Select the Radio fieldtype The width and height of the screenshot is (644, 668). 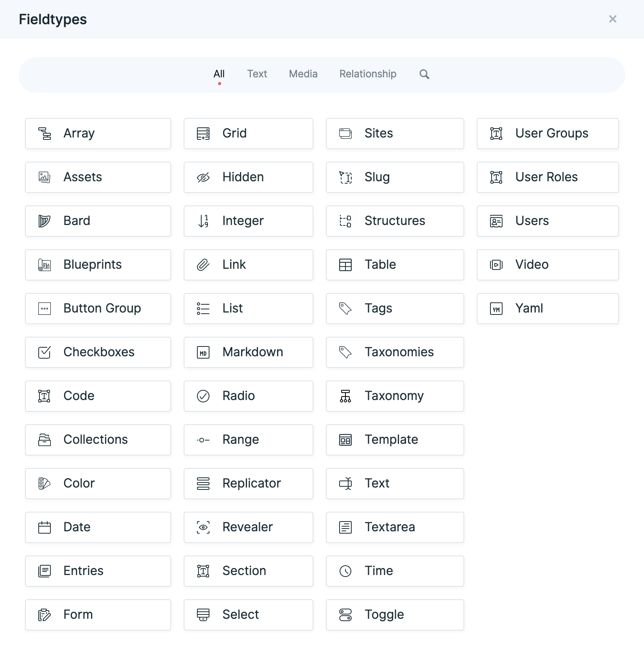click(x=249, y=396)
